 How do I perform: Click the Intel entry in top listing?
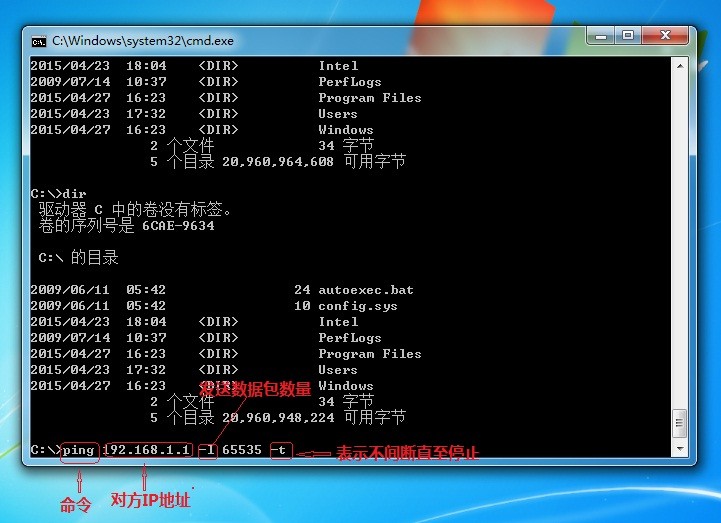[x=338, y=66]
